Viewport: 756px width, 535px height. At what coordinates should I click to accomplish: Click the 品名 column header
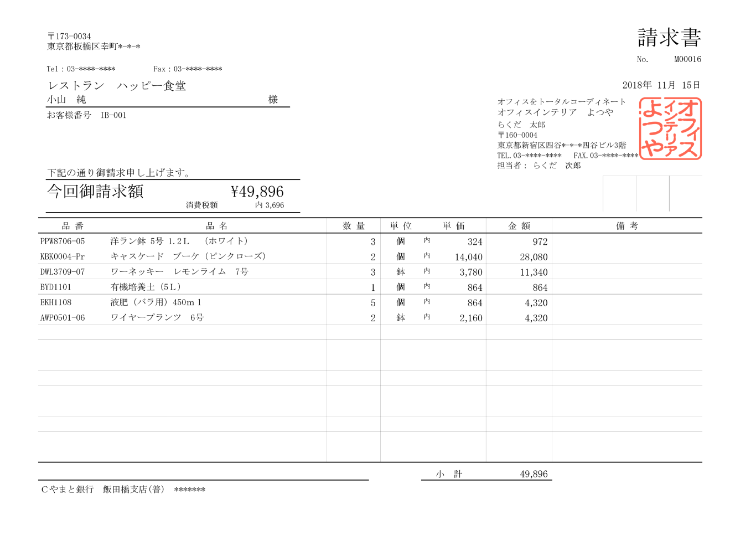point(217,226)
